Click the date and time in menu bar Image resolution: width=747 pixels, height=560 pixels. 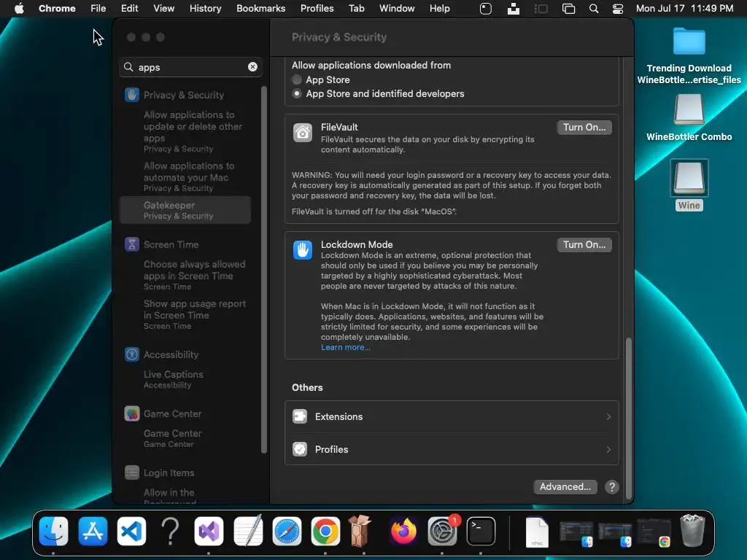point(684,8)
